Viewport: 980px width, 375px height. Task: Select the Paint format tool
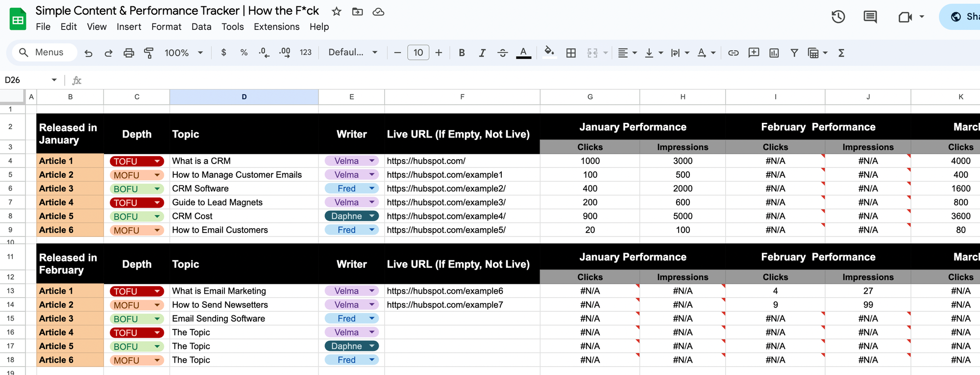148,53
